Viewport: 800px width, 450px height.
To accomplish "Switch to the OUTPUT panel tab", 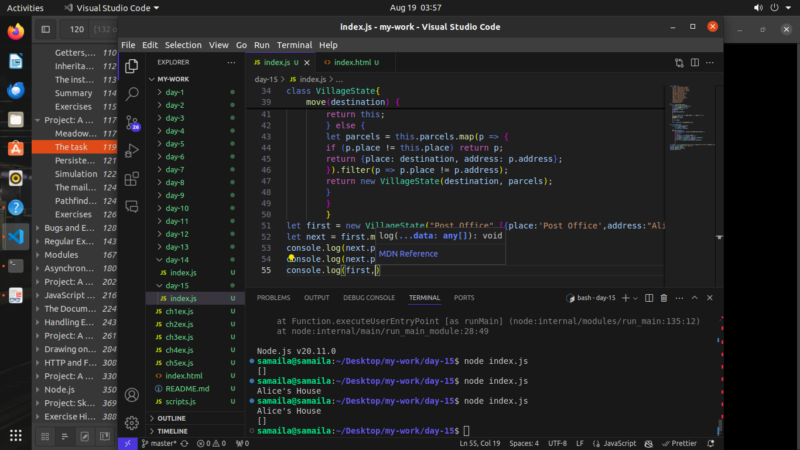I will pos(316,297).
